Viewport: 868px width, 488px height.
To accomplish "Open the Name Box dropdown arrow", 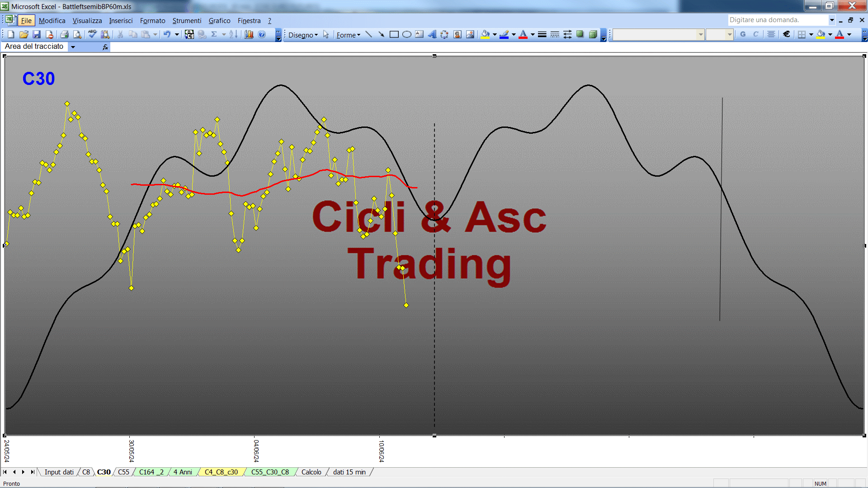I will coord(73,47).
